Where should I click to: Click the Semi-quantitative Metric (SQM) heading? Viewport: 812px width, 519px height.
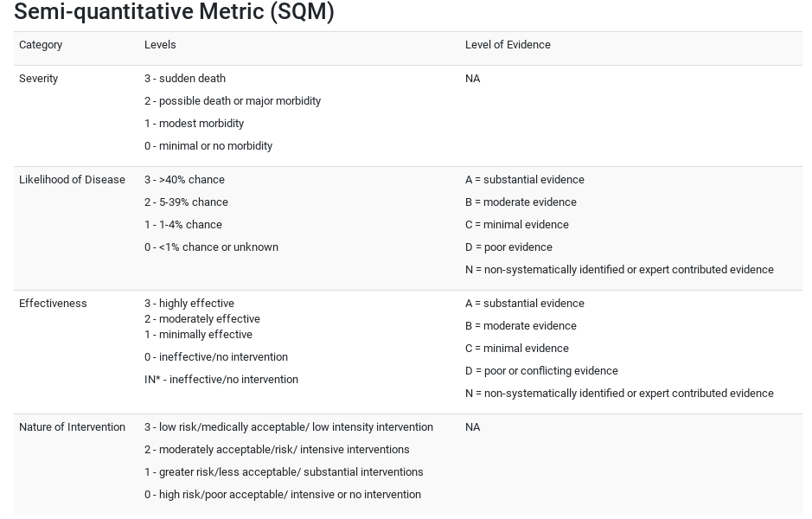174,12
